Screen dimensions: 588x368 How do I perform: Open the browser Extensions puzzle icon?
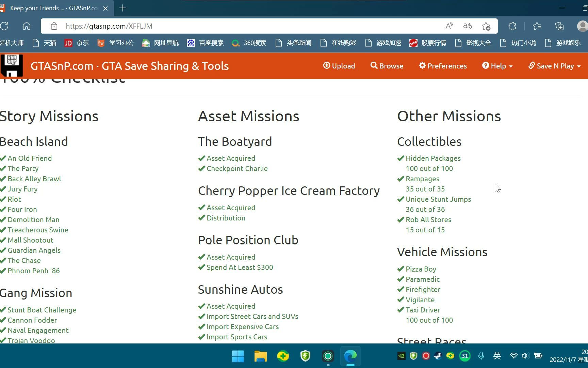click(512, 26)
